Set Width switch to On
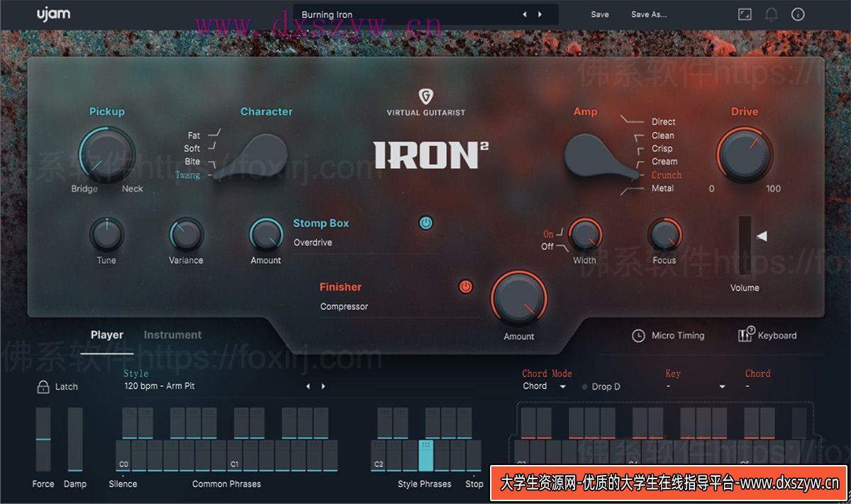The image size is (851, 504). [549, 234]
